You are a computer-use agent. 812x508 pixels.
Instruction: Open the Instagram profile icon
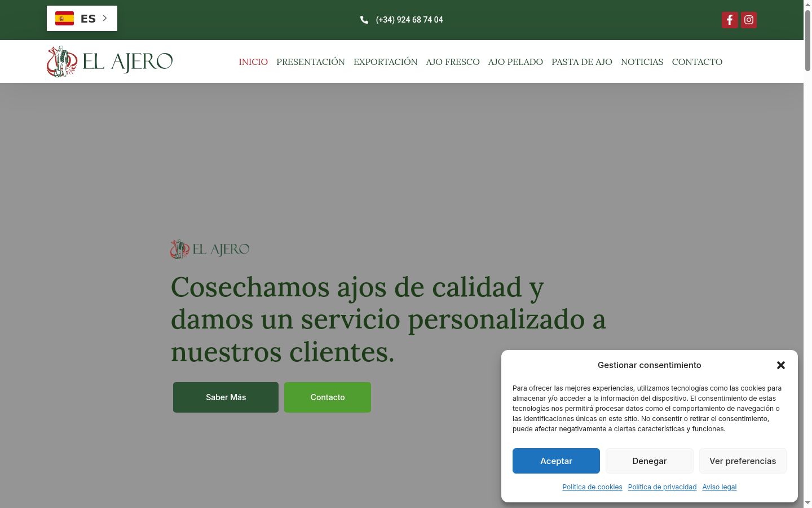click(x=749, y=20)
